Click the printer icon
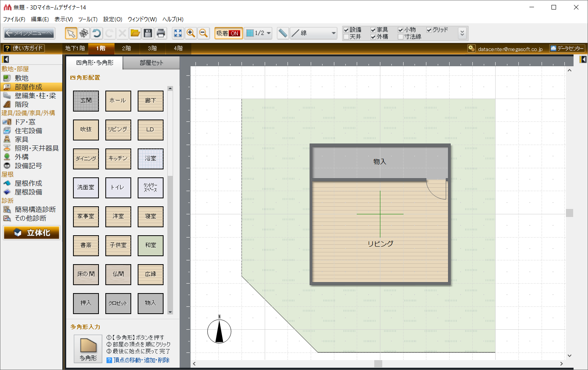The width and height of the screenshot is (588, 370). [x=161, y=33]
